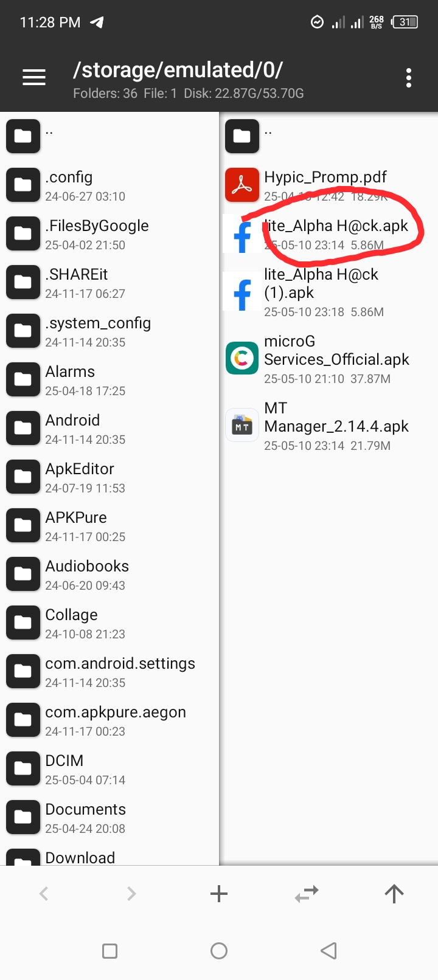Screen dimensions: 438x980
Task: Open the circled lite_Alpha H@ck.apk file
Action: 336,233
